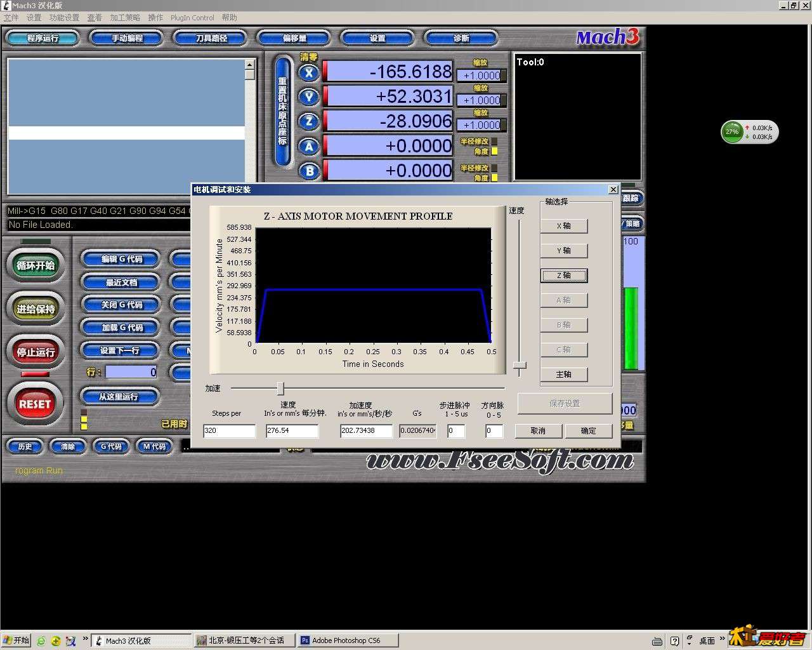Select the Z 轴 axis toggle button
812x650 pixels.
point(564,275)
